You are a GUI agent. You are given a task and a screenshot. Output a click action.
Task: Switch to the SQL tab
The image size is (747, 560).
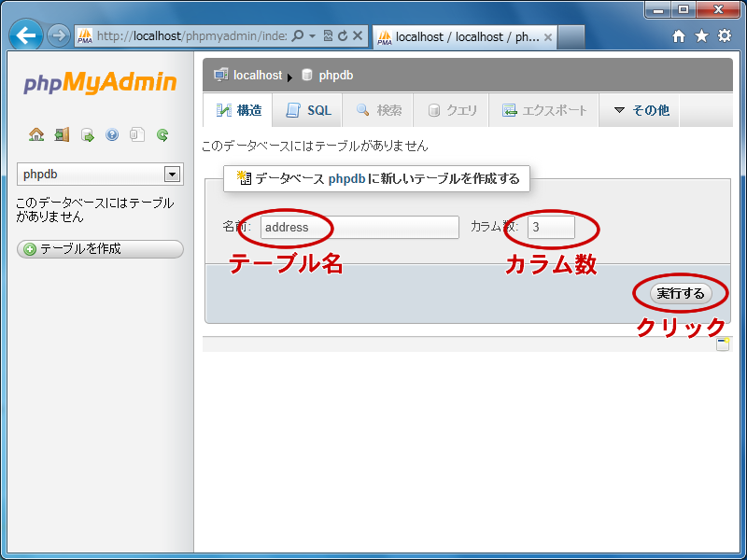click(x=308, y=110)
